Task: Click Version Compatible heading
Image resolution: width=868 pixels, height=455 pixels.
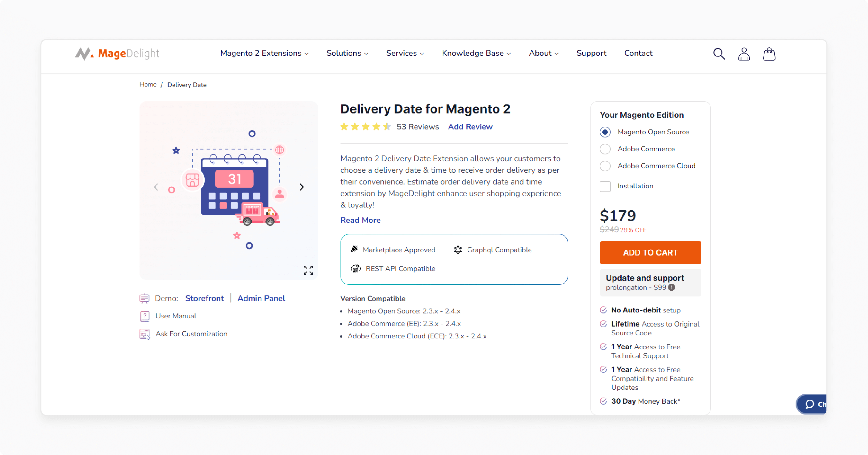Action: [x=373, y=298]
